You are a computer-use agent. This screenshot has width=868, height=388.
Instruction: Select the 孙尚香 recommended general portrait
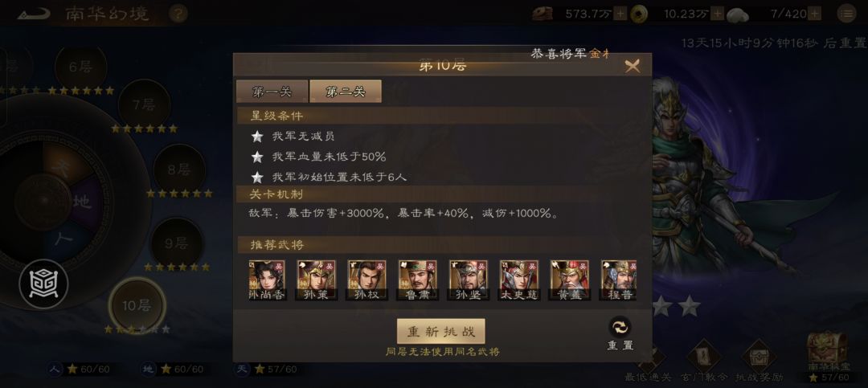click(x=268, y=280)
